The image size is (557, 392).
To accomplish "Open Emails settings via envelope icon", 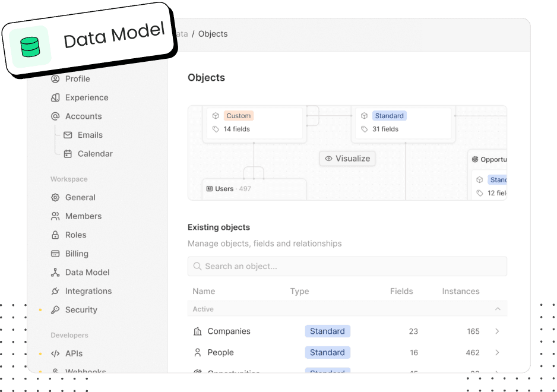I will (68, 135).
